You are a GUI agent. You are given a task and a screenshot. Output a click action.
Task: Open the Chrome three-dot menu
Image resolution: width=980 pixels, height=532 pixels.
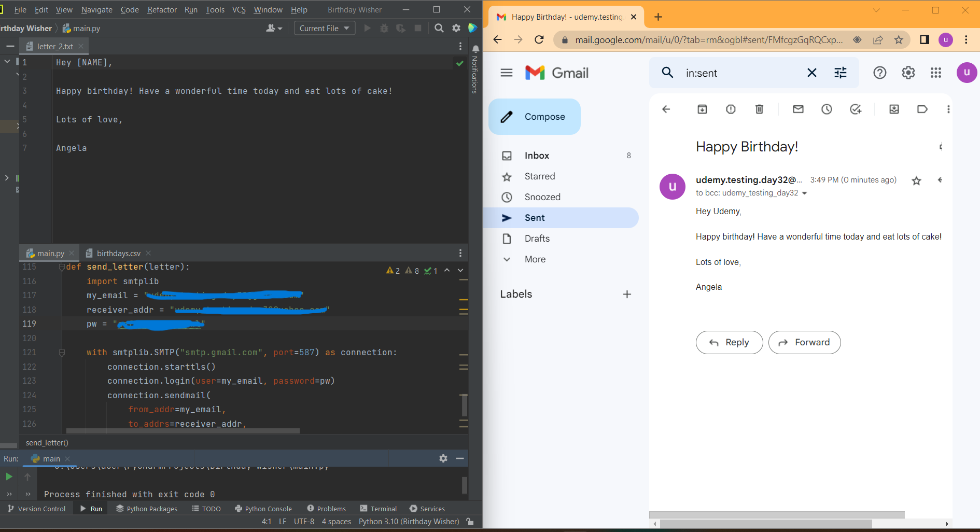point(966,40)
